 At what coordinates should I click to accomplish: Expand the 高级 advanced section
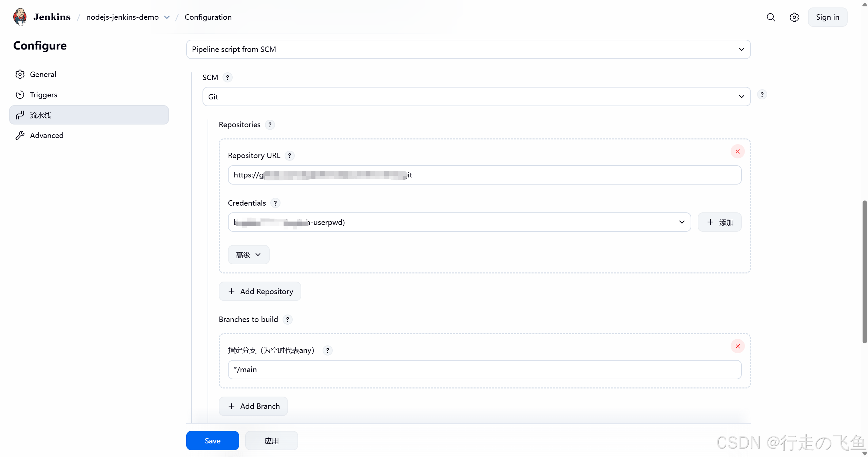[x=249, y=255]
